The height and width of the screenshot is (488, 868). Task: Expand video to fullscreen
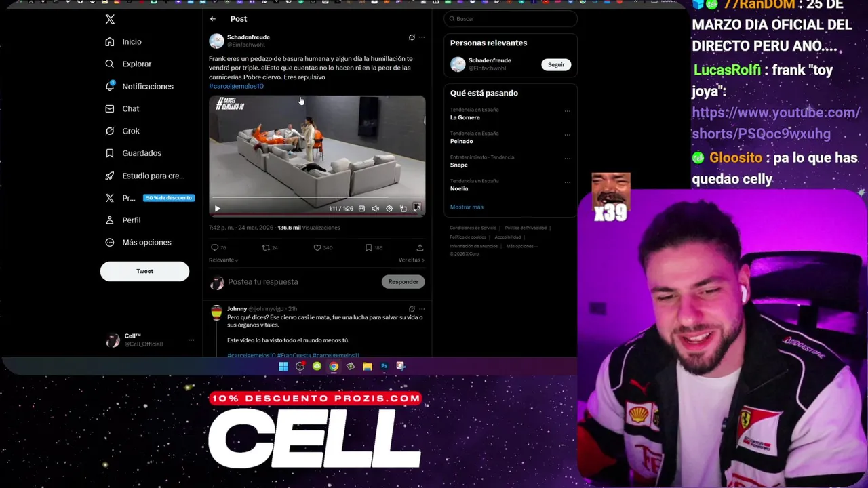[417, 208]
